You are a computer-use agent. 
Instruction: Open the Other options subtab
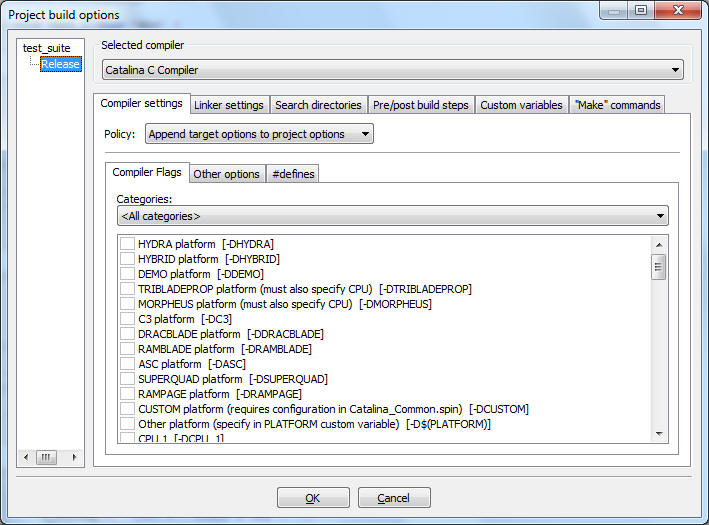(227, 174)
